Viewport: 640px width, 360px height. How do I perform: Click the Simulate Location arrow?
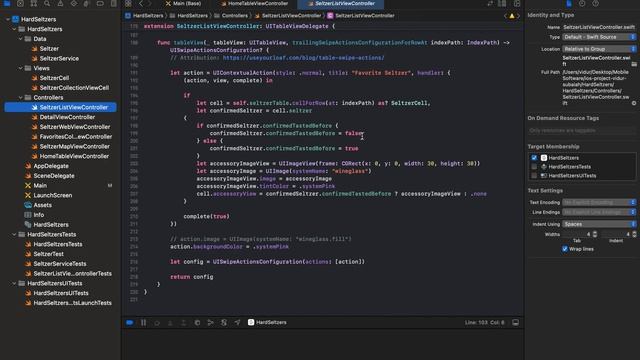[x=237, y=322]
